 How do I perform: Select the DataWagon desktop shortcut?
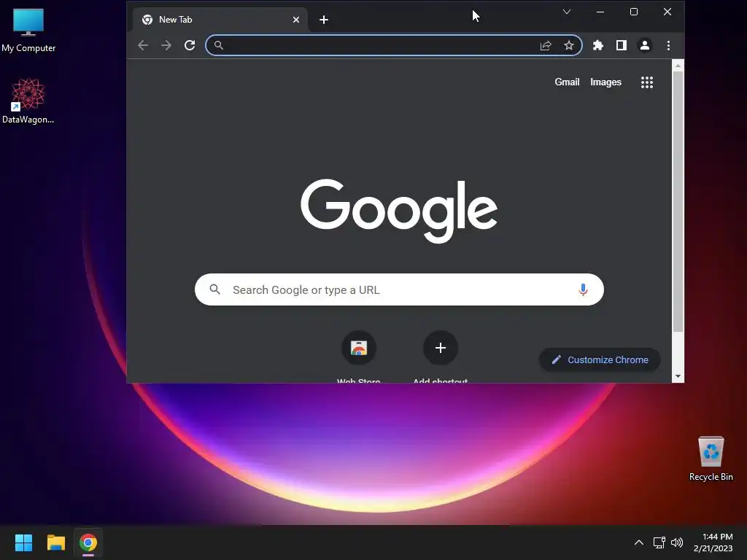tap(28, 101)
